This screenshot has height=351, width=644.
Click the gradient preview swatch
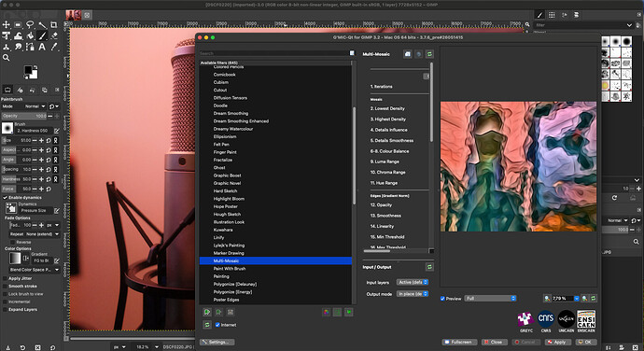[15, 258]
